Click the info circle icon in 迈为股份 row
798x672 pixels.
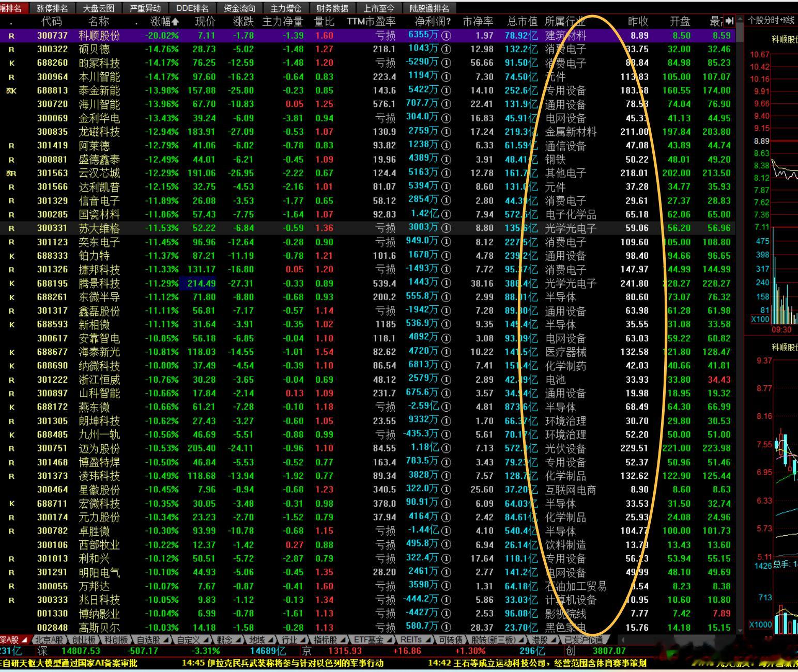[446, 448]
